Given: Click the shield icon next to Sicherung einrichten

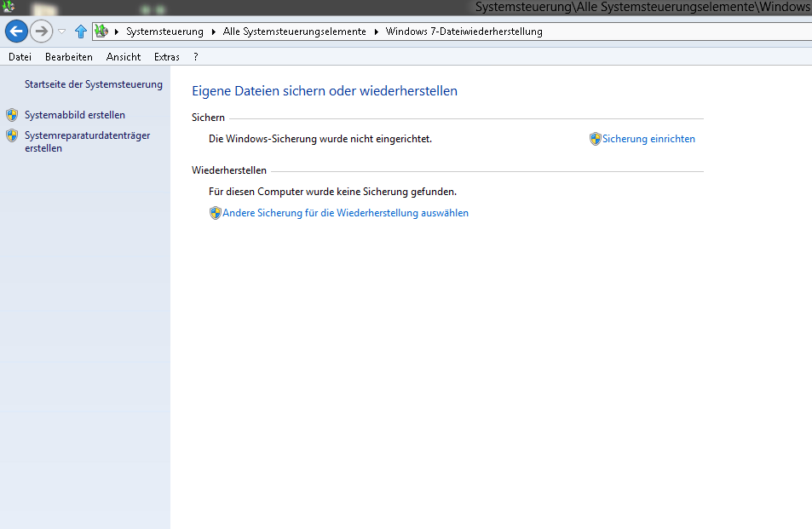Looking at the screenshot, I should [x=595, y=139].
